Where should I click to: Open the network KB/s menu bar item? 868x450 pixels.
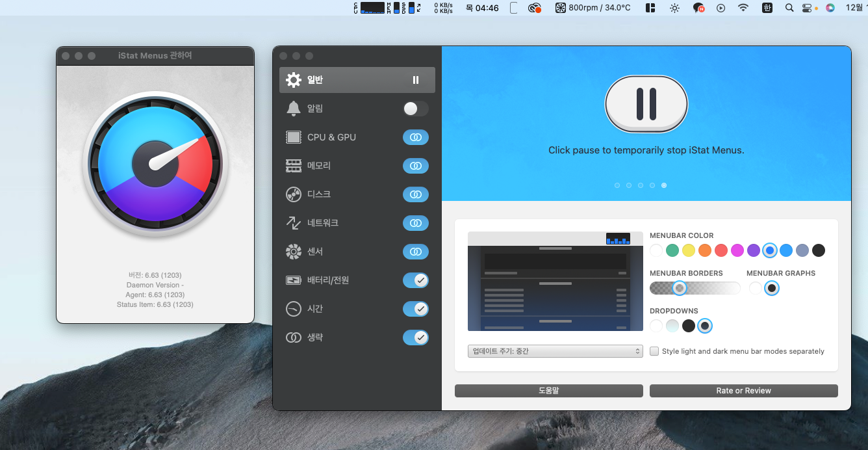[x=444, y=8]
